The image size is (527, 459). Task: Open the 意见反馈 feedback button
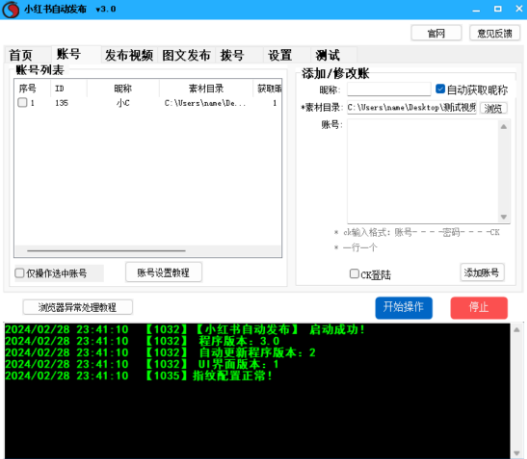click(x=495, y=33)
